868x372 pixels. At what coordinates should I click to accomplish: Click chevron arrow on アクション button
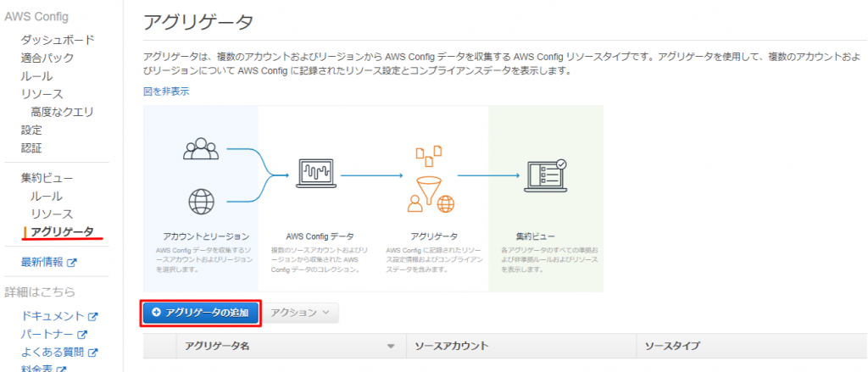(x=325, y=313)
